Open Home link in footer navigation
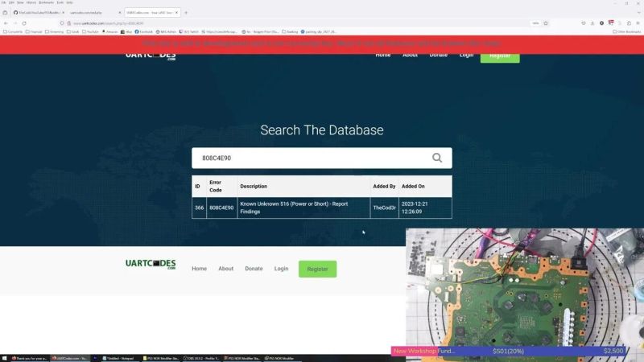Screen dimensions: 644x362 point(199,269)
